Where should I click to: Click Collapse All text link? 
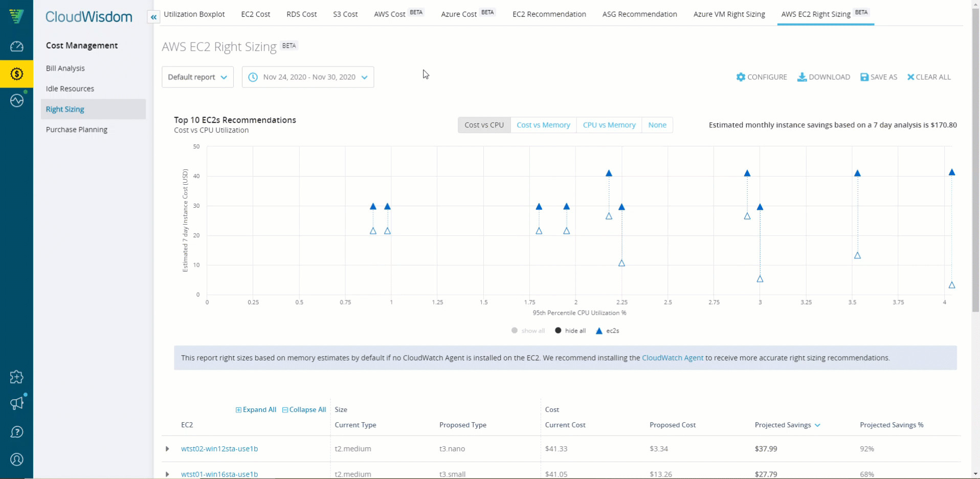click(x=307, y=410)
